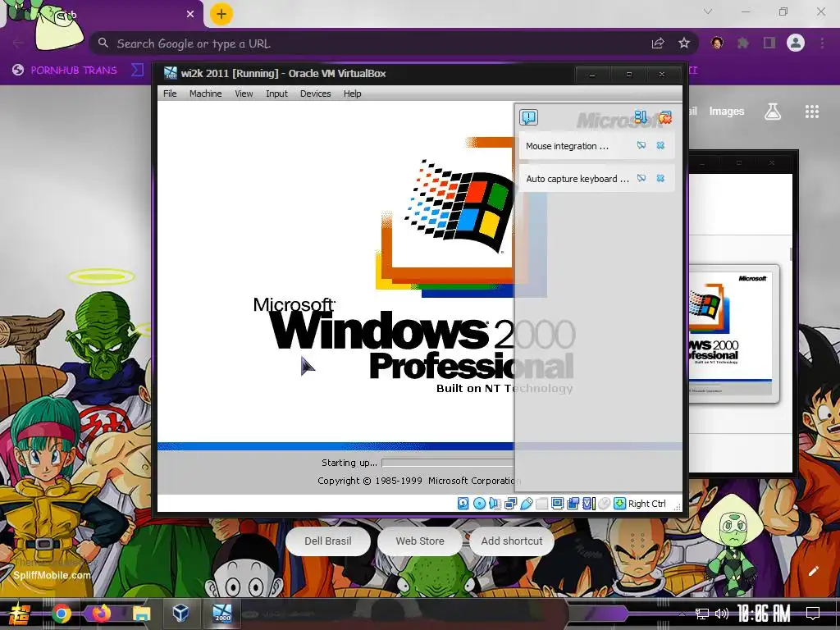
Task: Click the display settings status icon
Action: pyautogui.click(x=557, y=504)
